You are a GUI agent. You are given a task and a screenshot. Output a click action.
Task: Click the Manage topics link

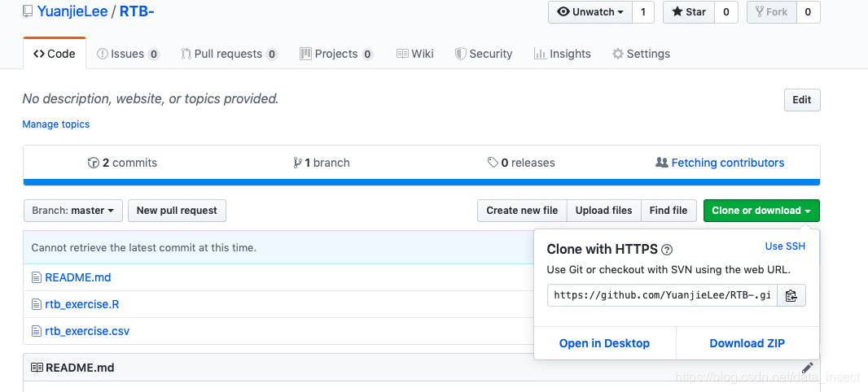coord(56,124)
